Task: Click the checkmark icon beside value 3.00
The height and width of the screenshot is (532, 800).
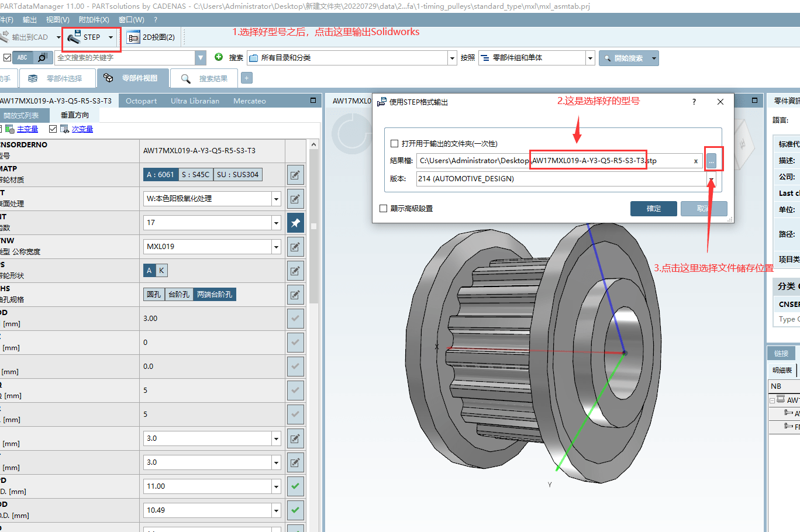Action: tap(295, 319)
